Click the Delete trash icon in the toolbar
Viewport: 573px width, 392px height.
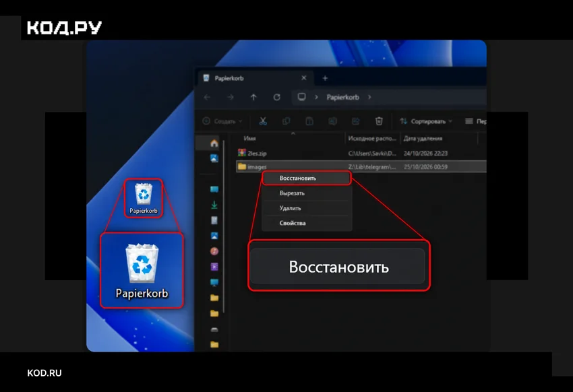point(379,121)
